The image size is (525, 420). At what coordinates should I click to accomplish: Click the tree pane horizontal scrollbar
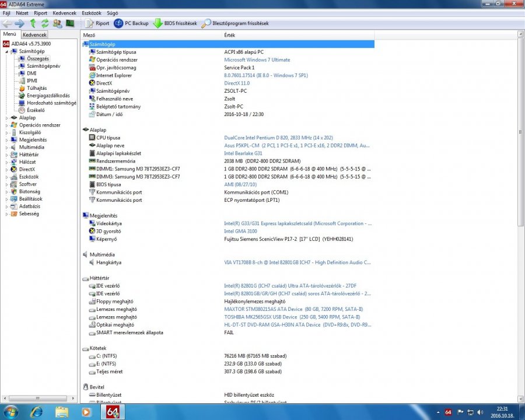[x=39, y=398]
